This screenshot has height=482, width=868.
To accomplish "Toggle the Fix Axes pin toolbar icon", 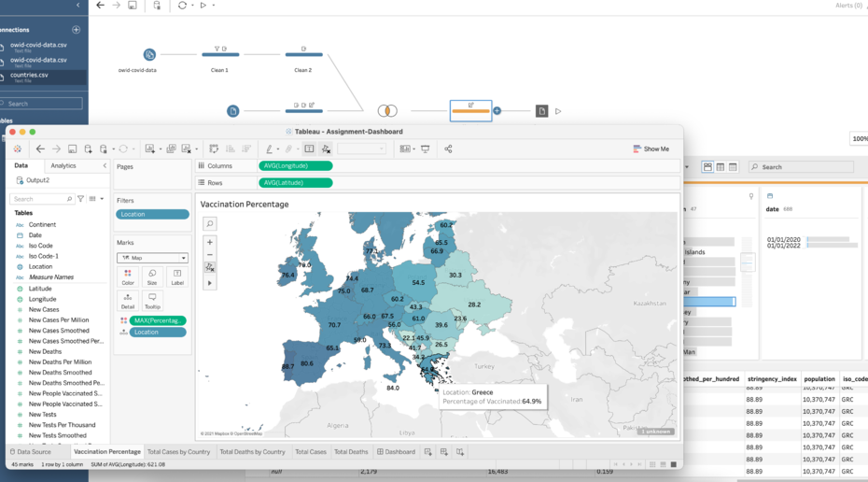I will [x=326, y=149].
